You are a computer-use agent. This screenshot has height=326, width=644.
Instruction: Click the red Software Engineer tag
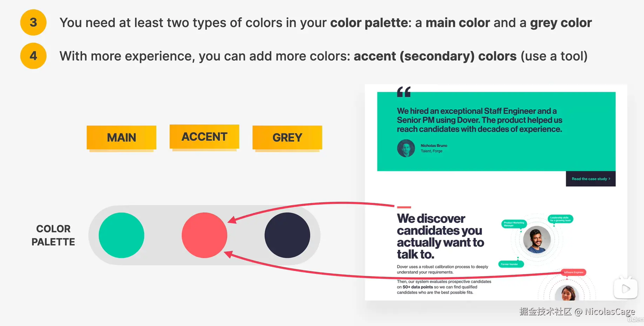coord(573,272)
